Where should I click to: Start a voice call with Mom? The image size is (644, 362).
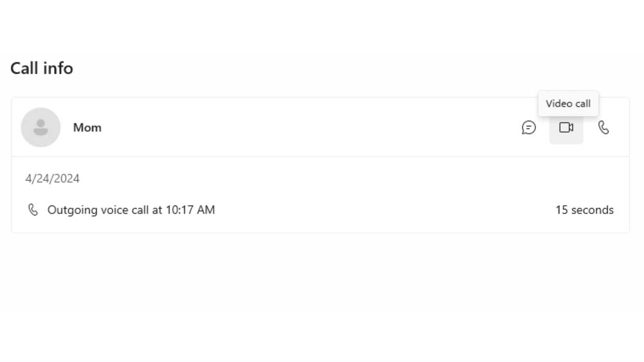pyautogui.click(x=603, y=127)
